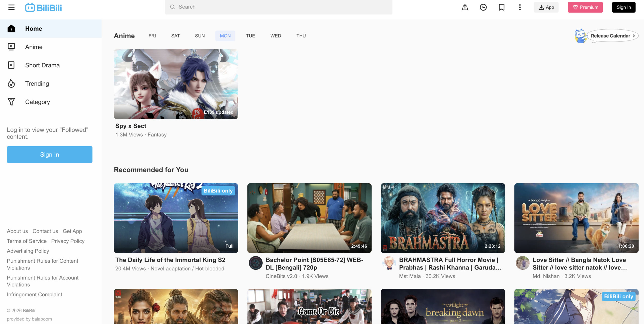Open Category filter in sidebar
This screenshot has width=644, height=324.
tap(37, 102)
